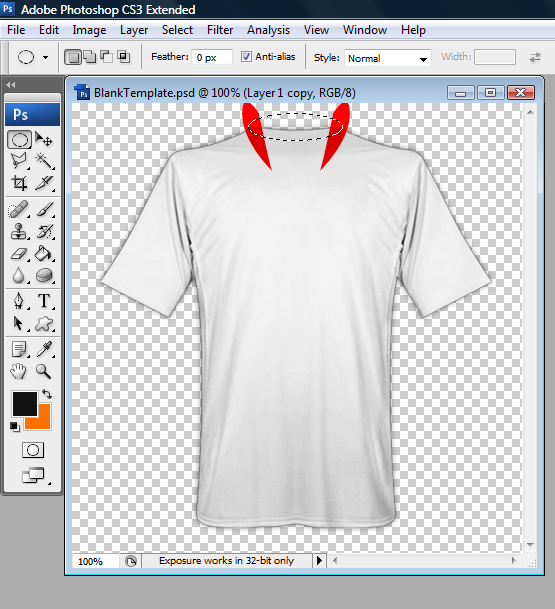Image resolution: width=555 pixels, height=609 pixels.
Task: Select the Path Selection tool
Action: click(x=18, y=323)
